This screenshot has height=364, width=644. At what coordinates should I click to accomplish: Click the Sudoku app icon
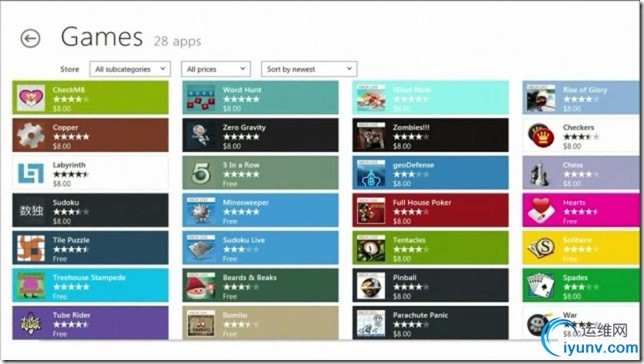pyautogui.click(x=31, y=211)
